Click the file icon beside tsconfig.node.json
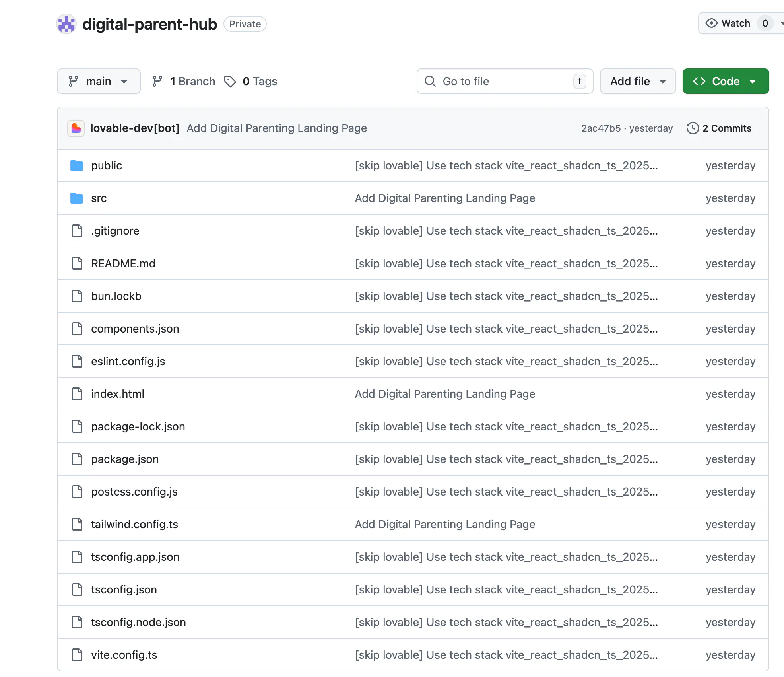Viewport: 784px width, 677px height. (77, 622)
